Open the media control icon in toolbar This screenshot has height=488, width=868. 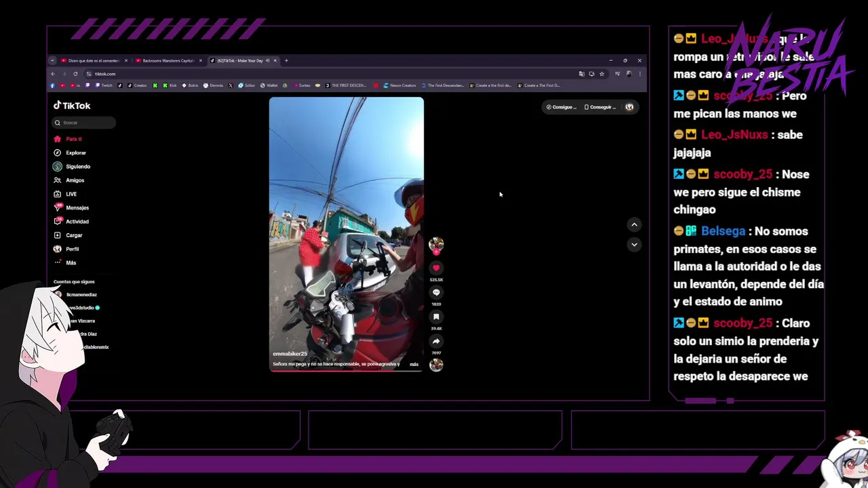click(x=617, y=74)
